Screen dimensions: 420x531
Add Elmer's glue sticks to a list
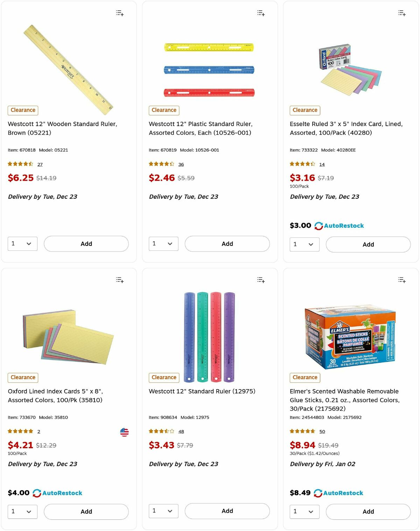402,280
